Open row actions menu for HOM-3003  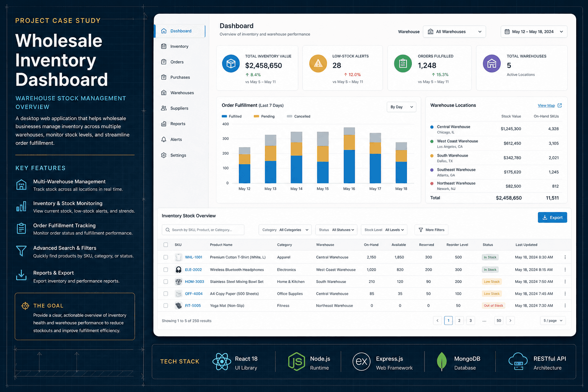pyautogui.click(x=565, y=282)
